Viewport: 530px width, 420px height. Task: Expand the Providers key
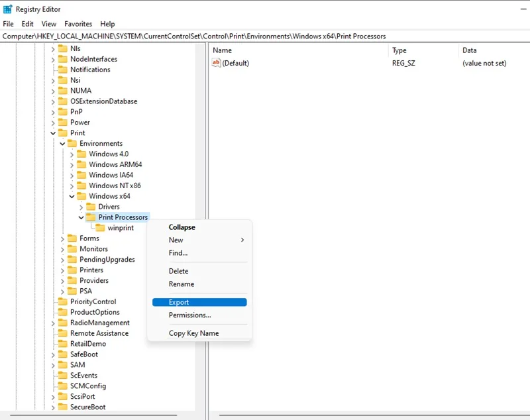[x=62, y=281]
